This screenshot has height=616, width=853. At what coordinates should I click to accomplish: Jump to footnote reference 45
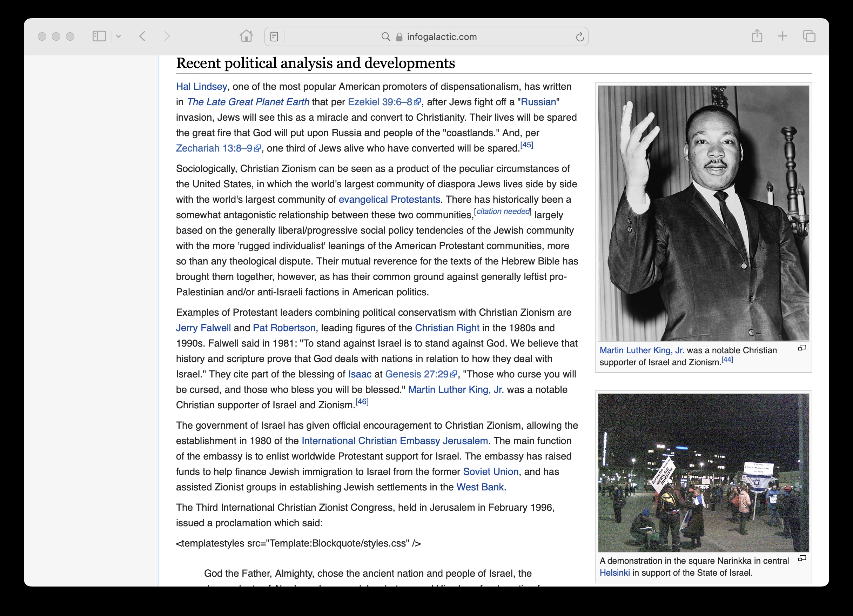526,145
